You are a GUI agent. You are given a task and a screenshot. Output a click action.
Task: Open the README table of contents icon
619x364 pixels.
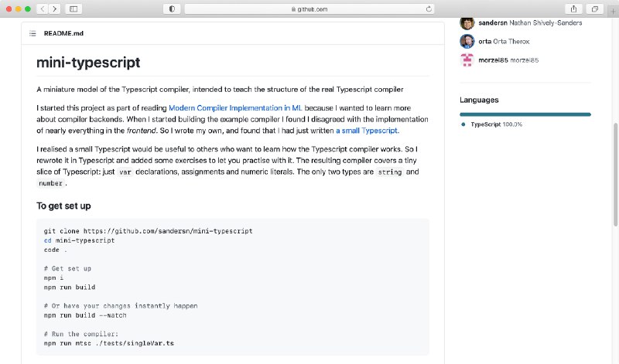(32, 33)
